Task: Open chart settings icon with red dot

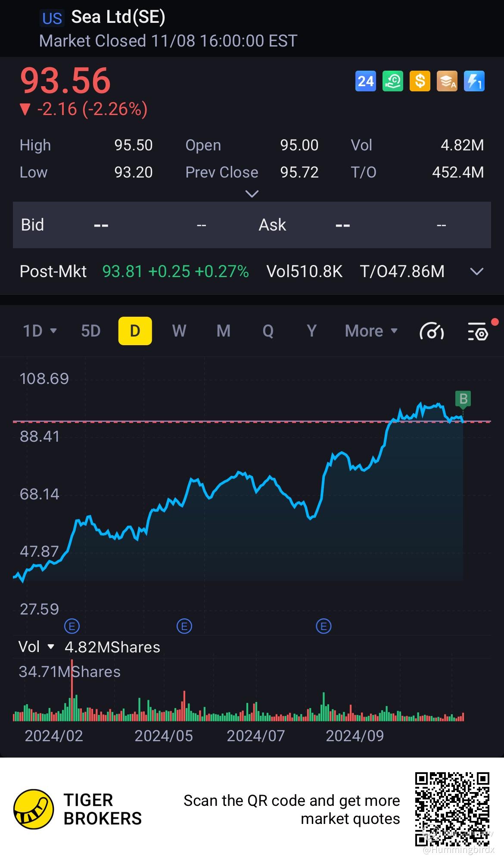Action: point(478,331)
